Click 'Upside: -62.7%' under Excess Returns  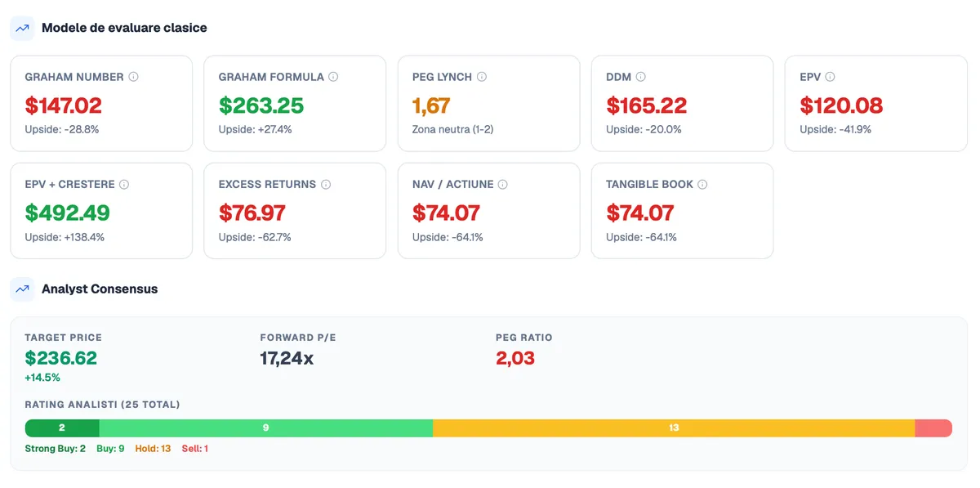tap(255, 237)
